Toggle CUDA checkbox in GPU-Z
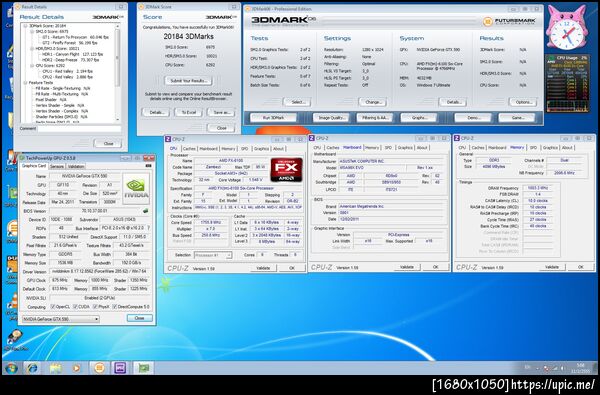600x395 pixels. pyautogui.click(x=75, y=307)
